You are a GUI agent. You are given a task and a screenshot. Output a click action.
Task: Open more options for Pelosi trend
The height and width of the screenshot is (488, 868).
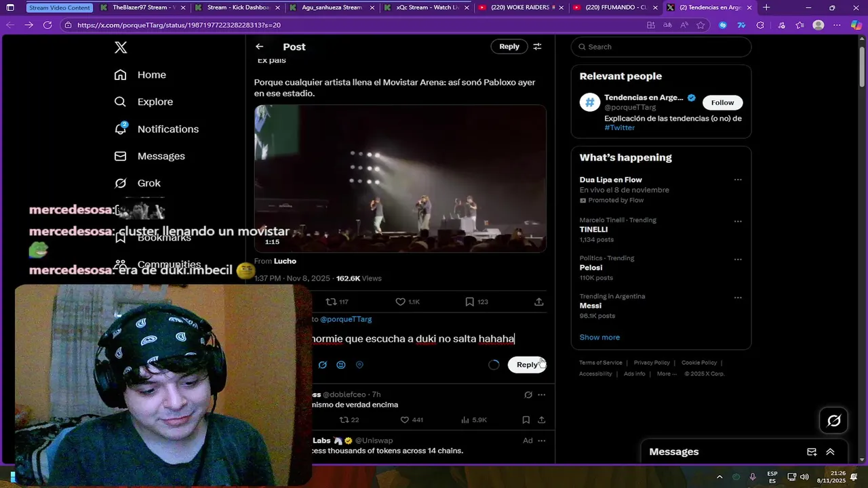click(738, 259)
